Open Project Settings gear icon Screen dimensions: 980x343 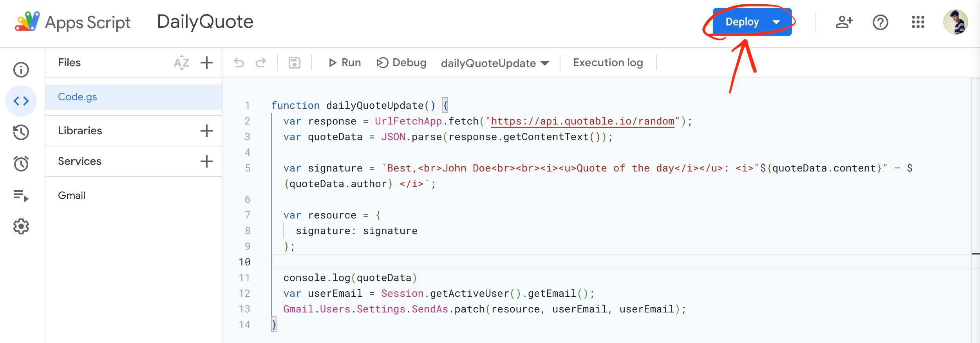point(21,226)
